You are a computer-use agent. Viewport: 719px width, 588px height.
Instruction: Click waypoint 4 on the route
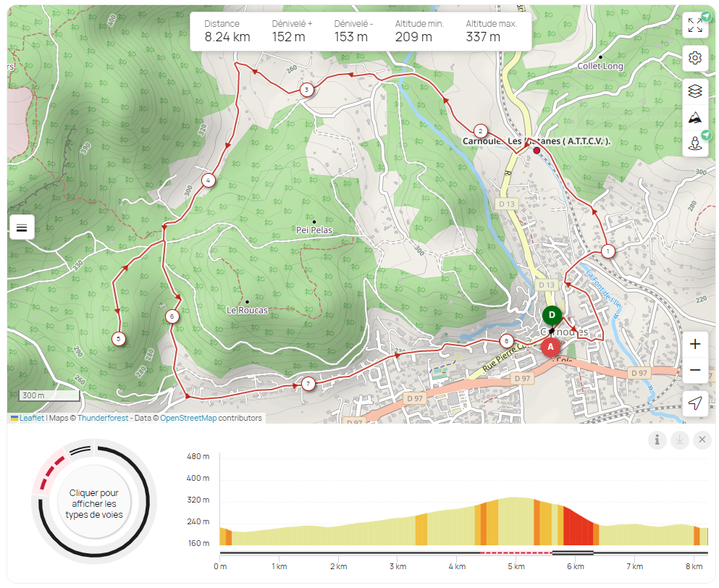(208, 180)
